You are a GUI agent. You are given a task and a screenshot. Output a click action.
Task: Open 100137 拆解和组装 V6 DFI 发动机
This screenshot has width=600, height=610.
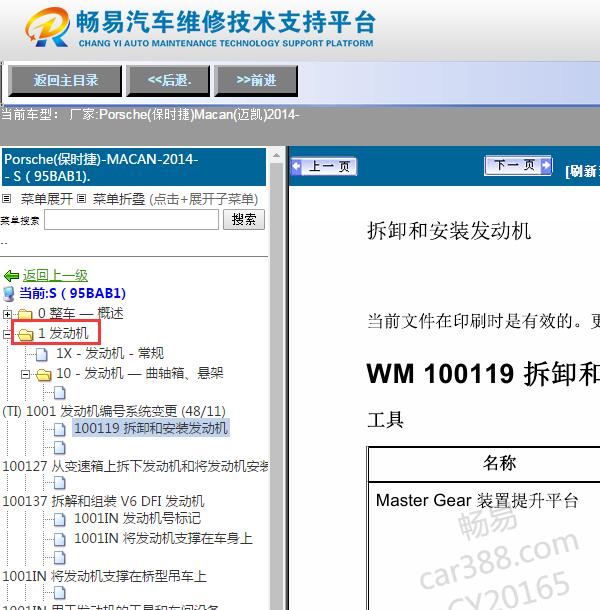(x=103, y=501)
